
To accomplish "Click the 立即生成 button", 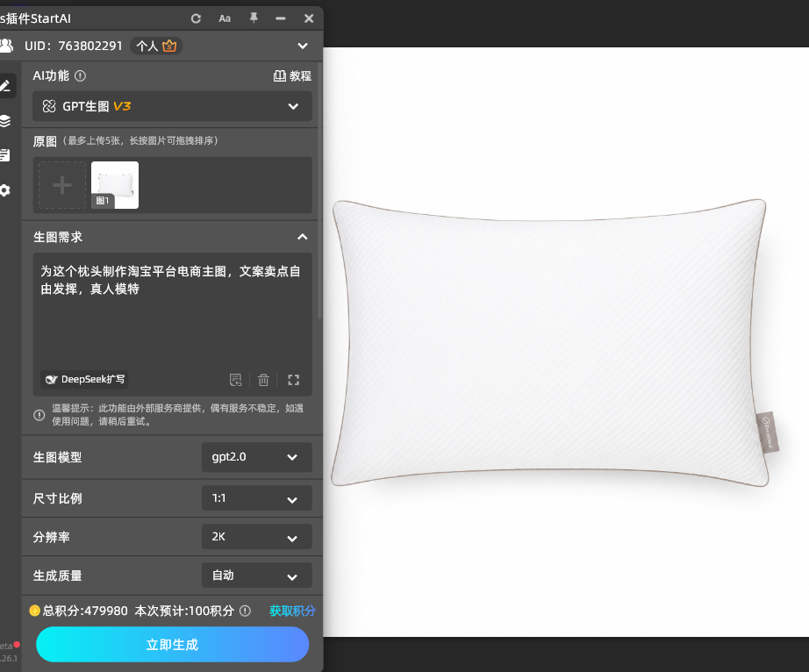I will coord(172,645).
